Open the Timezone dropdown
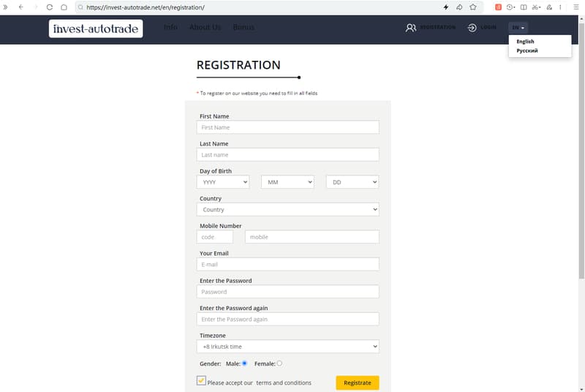The width and height of the screenshot is (585, 392). click(288, 347)
